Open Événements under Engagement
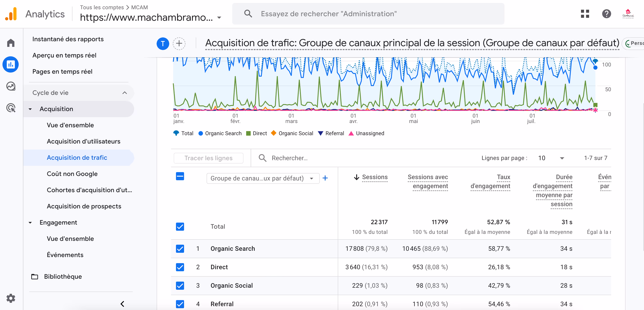 [65, 255]
